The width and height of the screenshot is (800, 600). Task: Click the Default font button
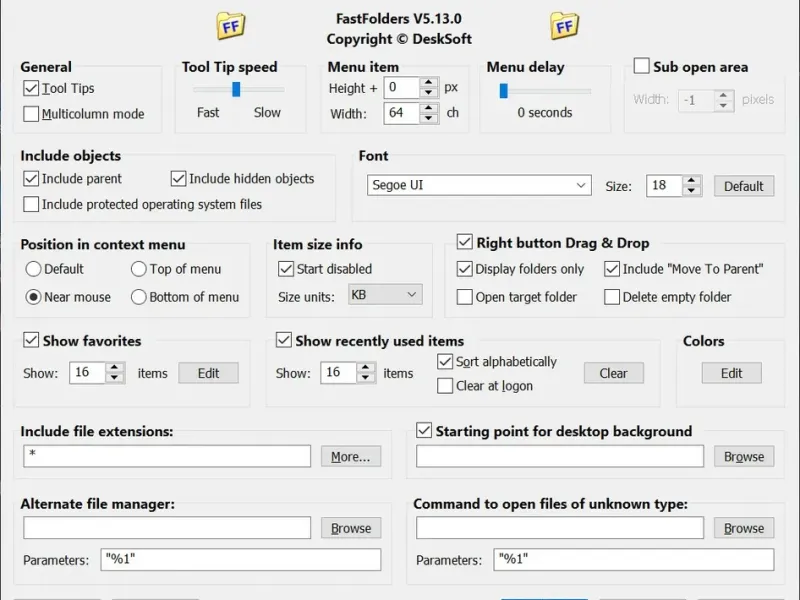coord(743,186)
